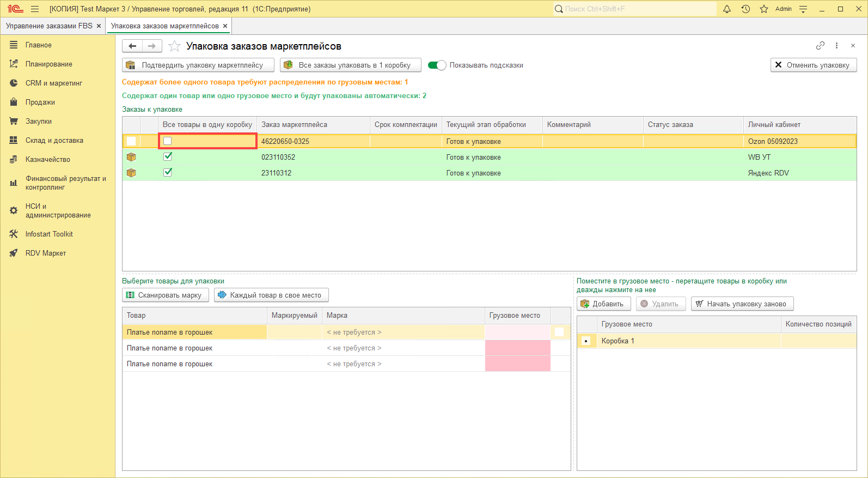Uncheck the box for order 023110352
This screenshot has width=868, height=478.
[x=168, y=157]
